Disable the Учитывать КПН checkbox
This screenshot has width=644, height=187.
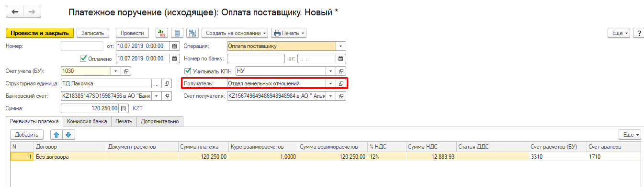[x=188, y=71]
